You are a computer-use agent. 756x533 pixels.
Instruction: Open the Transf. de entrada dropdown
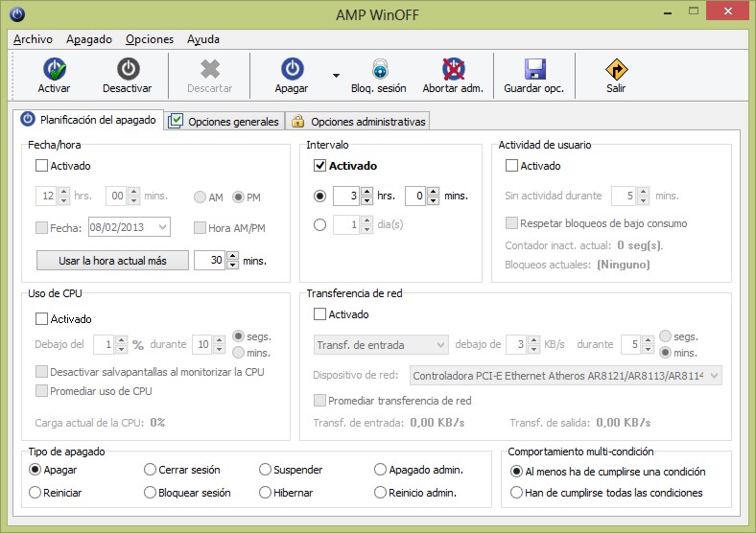point(381,345)
